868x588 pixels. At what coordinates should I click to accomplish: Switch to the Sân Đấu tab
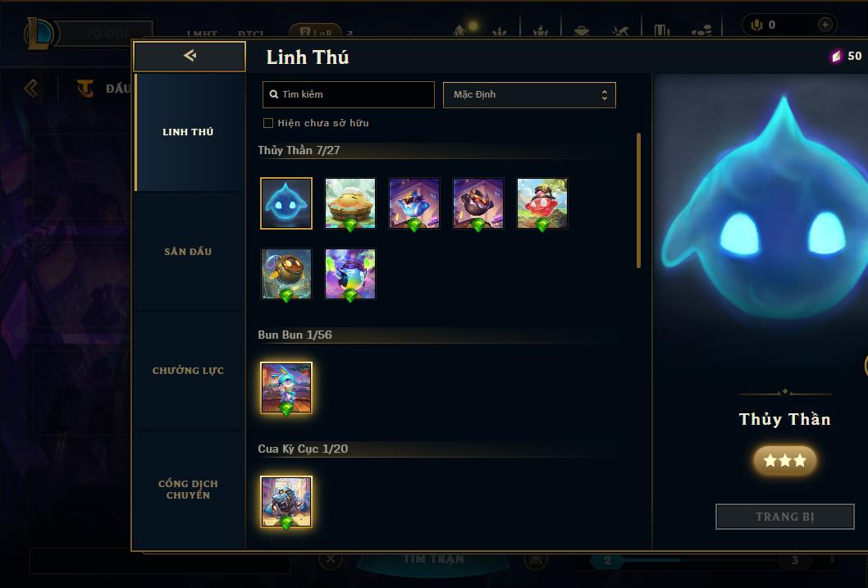(188, 252)
